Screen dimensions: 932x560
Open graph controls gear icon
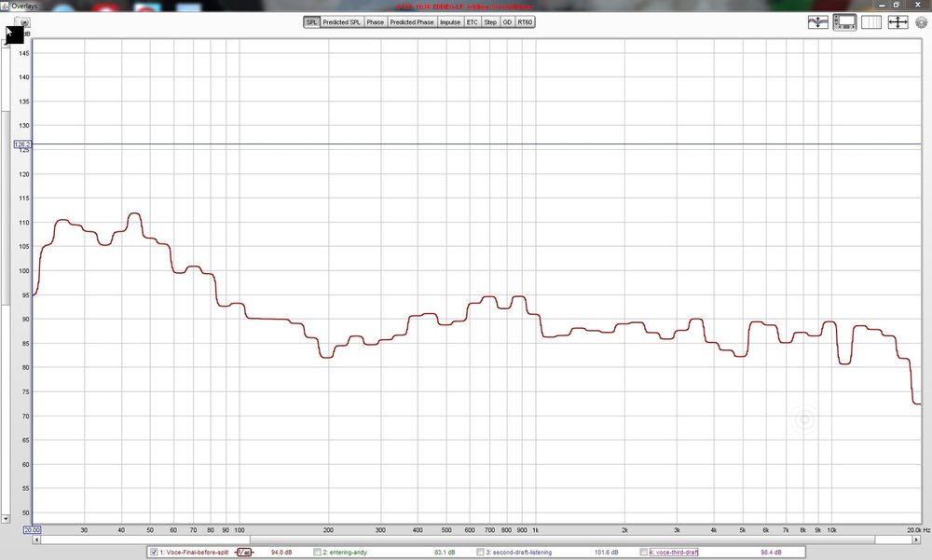922,22
